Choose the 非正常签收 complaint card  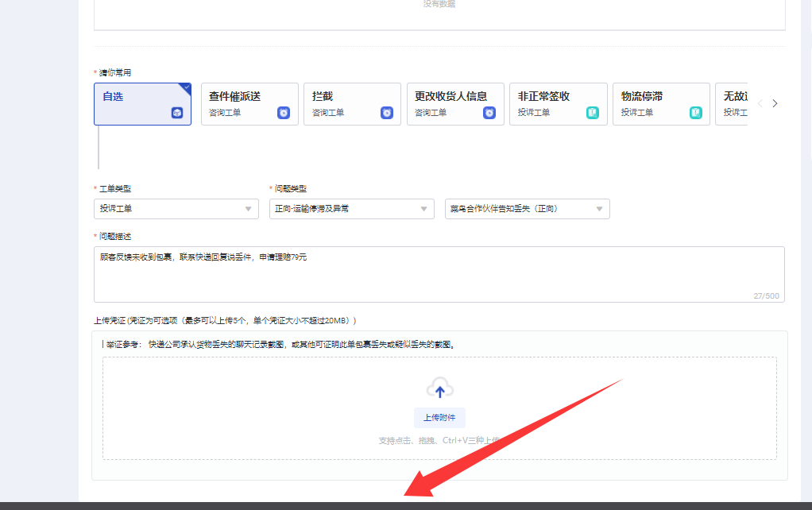coord(559,104)
